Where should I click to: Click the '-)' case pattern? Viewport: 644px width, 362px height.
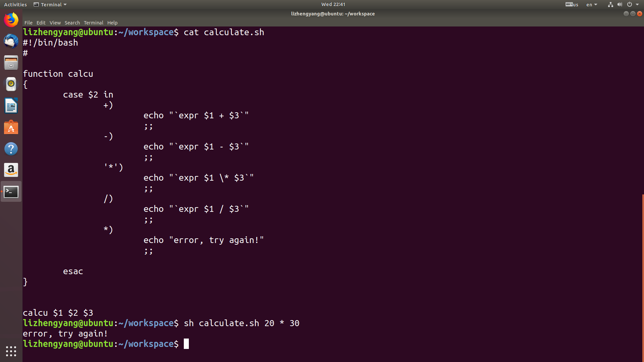(x=108, y=136)
